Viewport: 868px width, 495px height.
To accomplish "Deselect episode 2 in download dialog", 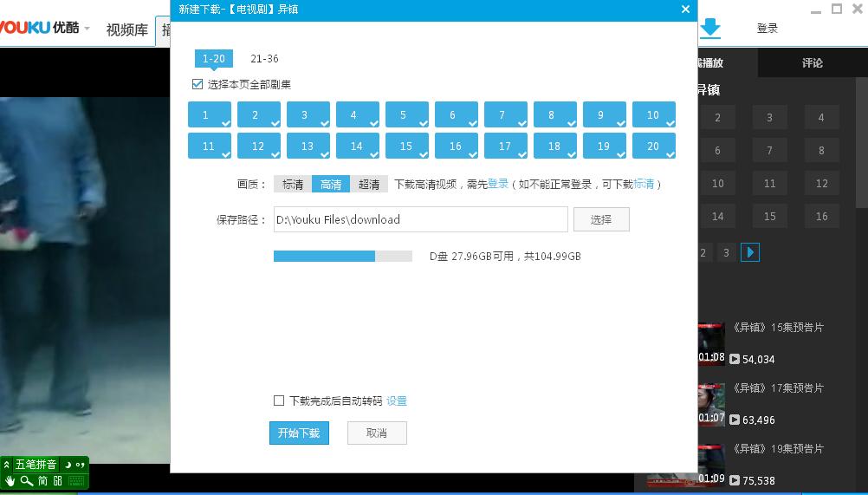I will coord(258,114).
